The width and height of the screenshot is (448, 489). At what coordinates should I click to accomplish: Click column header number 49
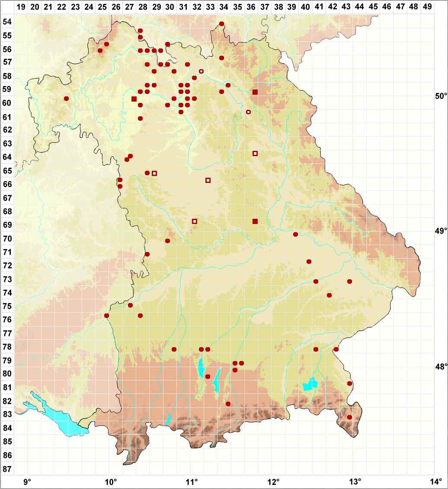pyautogui.click(x=427, y=6)
